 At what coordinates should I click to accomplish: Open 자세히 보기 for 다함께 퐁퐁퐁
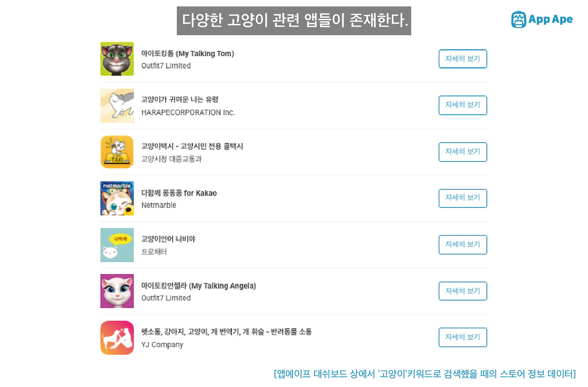(463, 198)
